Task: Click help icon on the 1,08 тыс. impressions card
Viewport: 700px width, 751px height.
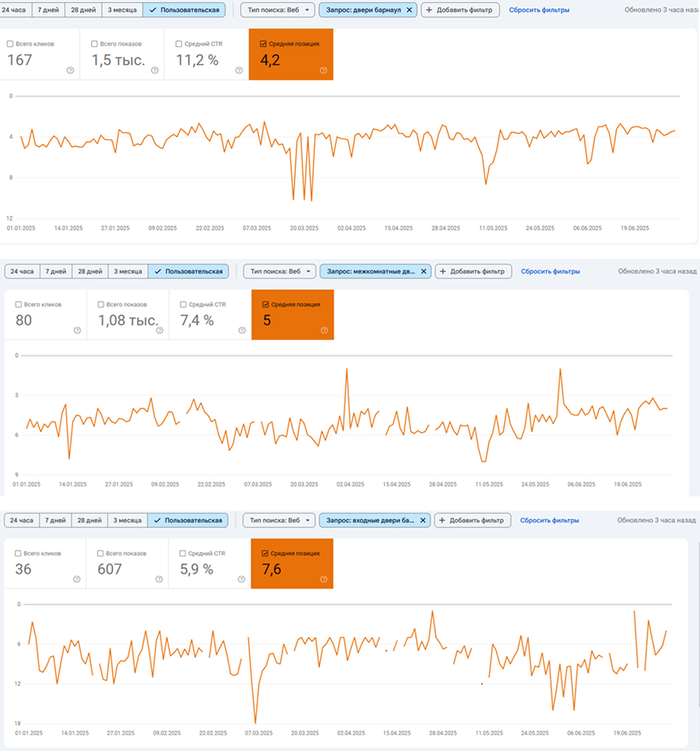Action: coord(161,330)
